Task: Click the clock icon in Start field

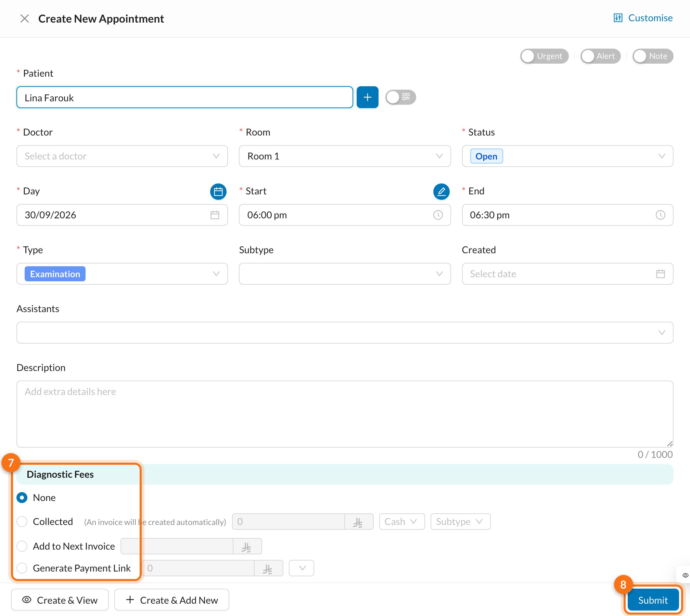Action: pyautogui.click(x=438, y=215)
